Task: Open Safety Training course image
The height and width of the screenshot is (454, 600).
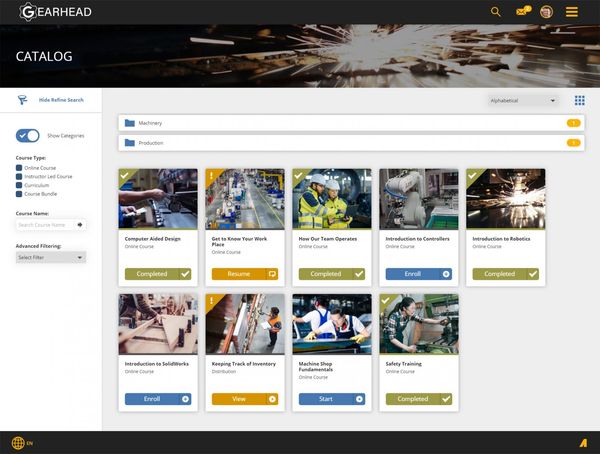Action: (x=419, y=324)
